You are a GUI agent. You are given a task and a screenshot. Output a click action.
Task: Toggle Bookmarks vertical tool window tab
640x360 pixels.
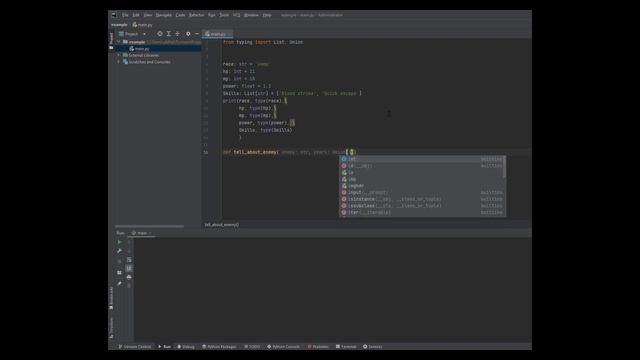pyautogui.click(x=111, y=298)
